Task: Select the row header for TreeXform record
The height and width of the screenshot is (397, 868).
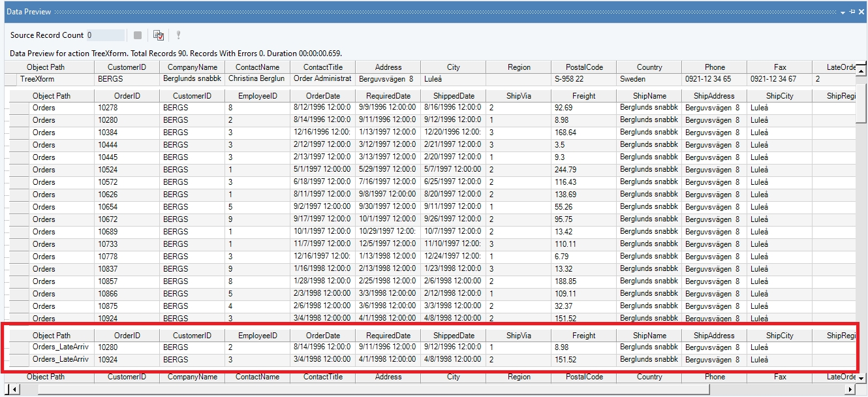Action: (10, 79)
